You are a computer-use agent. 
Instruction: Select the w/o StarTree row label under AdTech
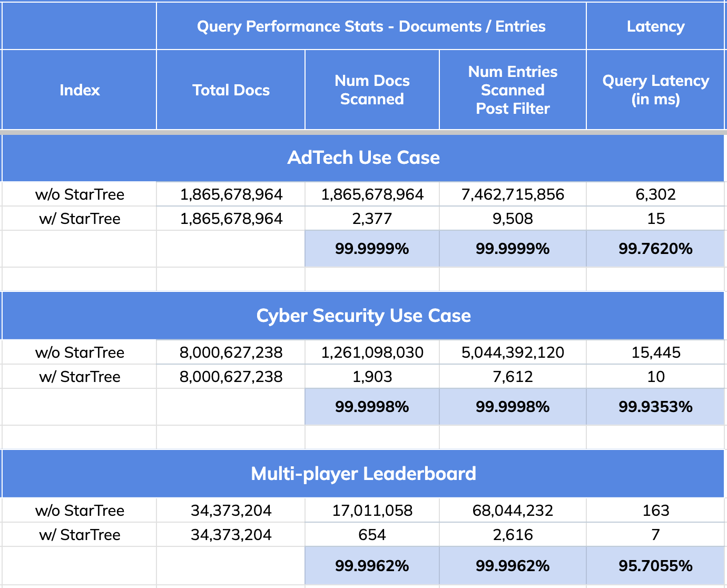79,194
